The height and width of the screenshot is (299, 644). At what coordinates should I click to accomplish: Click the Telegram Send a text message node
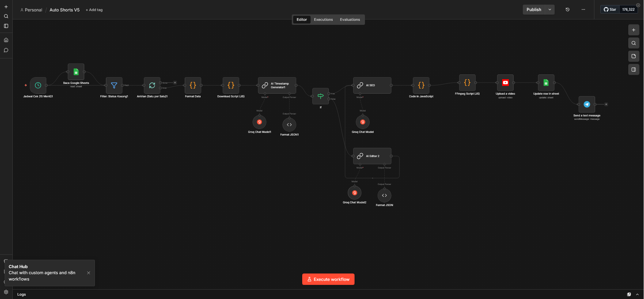pos(587,104)
